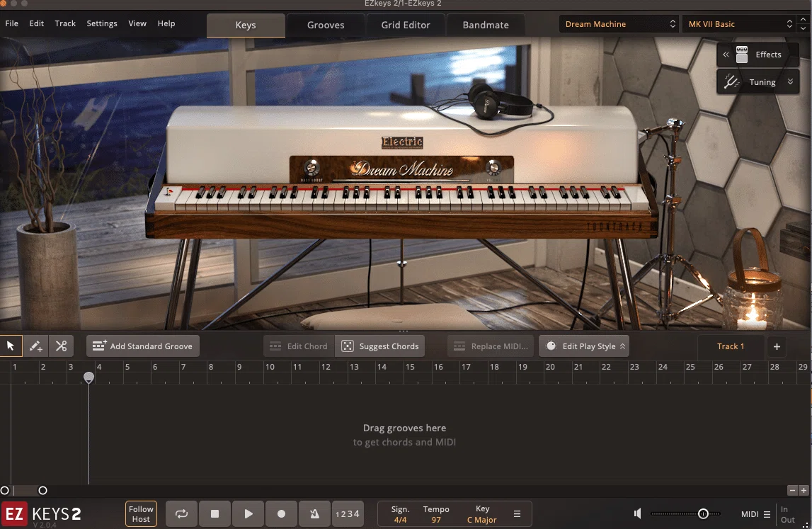Open the song settings hamburger menu
This screenshot has width=812, height=529.
tap(517, 514)
